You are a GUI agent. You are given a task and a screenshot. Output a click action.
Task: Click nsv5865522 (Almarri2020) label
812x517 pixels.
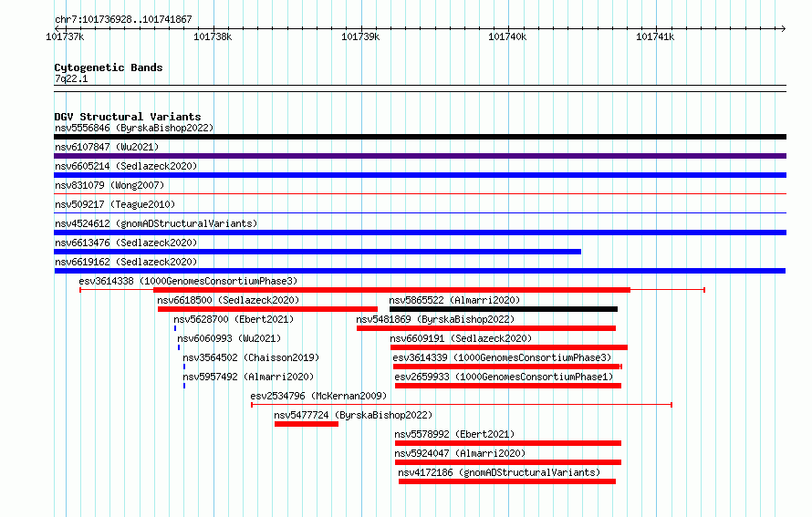(454, 300)
